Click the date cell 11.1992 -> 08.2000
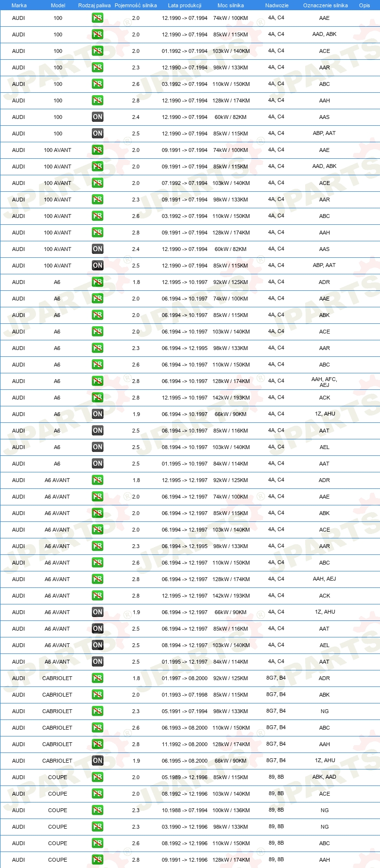 [x=185, y=744]
